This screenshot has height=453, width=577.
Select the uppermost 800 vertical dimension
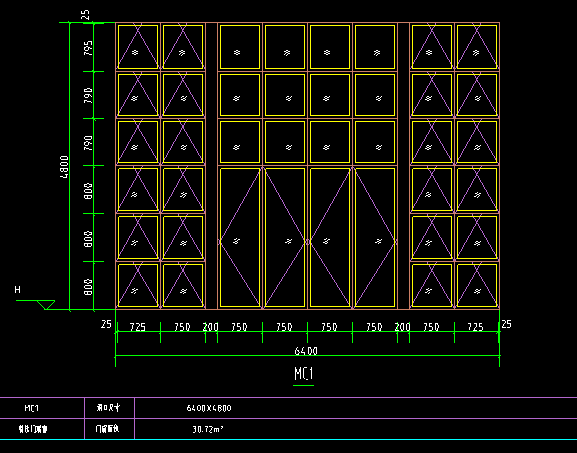(88, 191)
